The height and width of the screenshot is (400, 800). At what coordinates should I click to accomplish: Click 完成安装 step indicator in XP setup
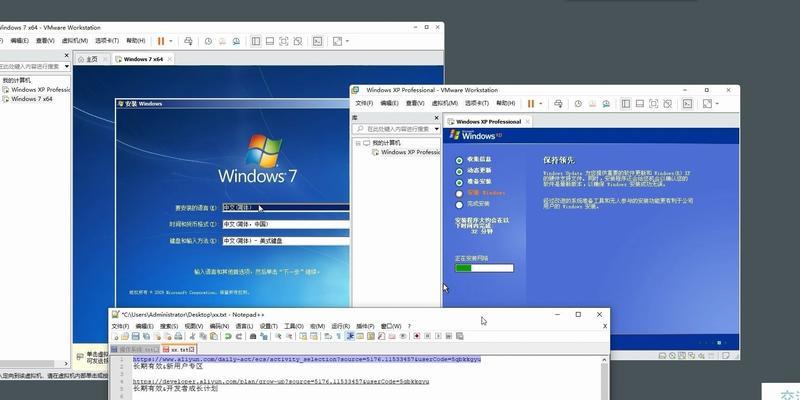click(459, 205)
